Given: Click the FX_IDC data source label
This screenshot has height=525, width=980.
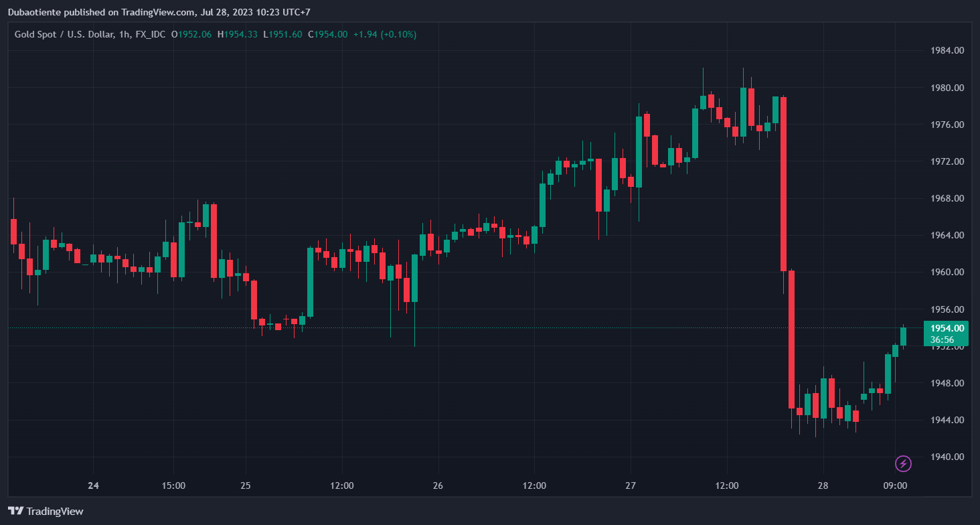Looking at the screenshot, I should point(150,34).
